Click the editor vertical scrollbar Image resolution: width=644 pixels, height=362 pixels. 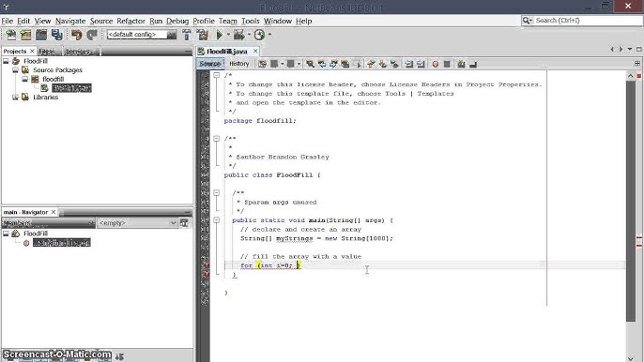click(631, 201)
